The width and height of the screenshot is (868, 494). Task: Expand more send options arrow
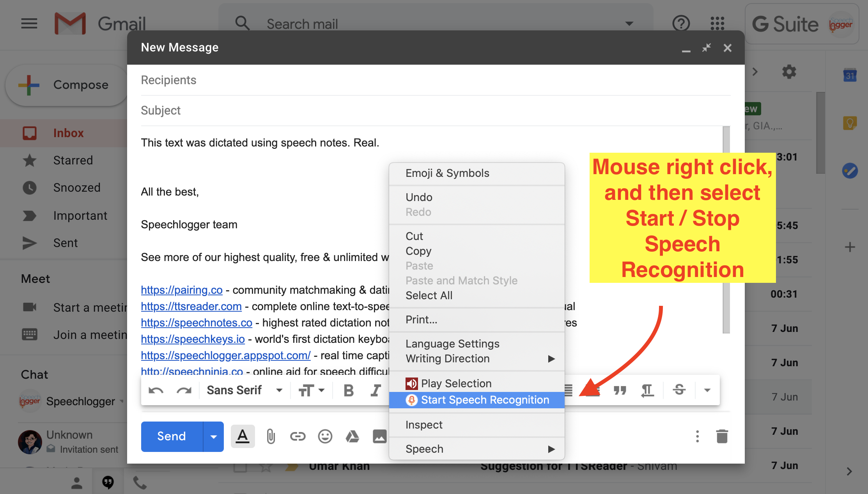213,437
